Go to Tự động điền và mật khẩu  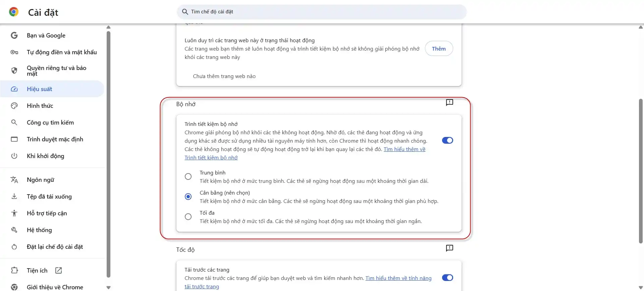62,52
